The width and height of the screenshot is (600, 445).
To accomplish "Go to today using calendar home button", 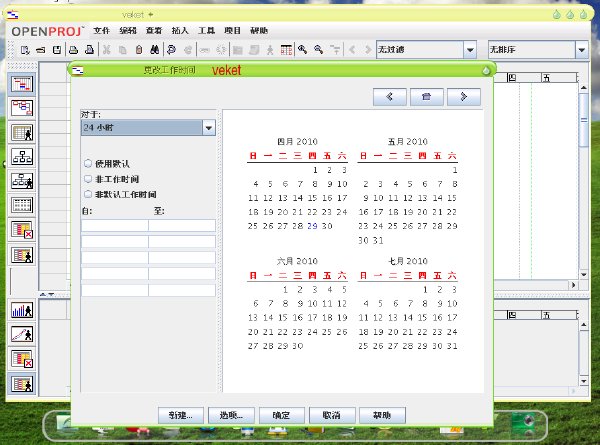I will click(x=427, y=97).
